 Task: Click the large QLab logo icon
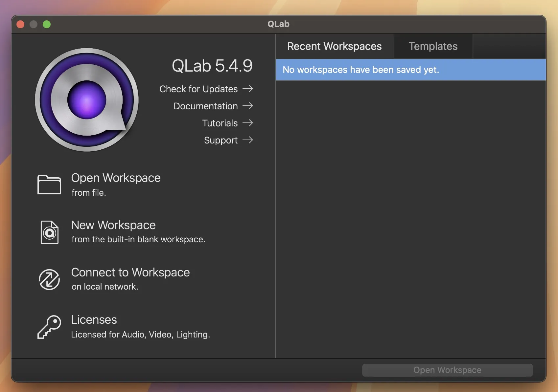[x=87, y=100]
